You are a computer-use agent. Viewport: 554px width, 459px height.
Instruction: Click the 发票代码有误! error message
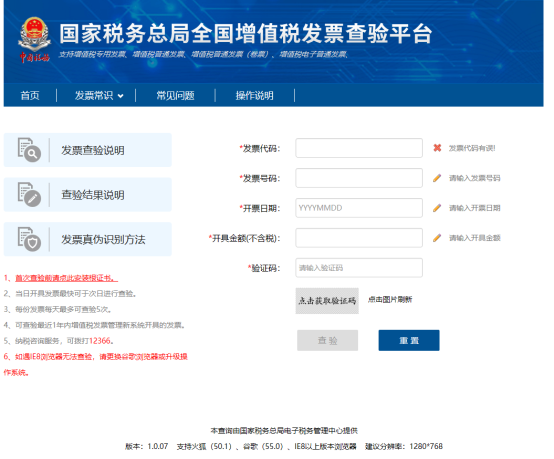pos(472,148)
